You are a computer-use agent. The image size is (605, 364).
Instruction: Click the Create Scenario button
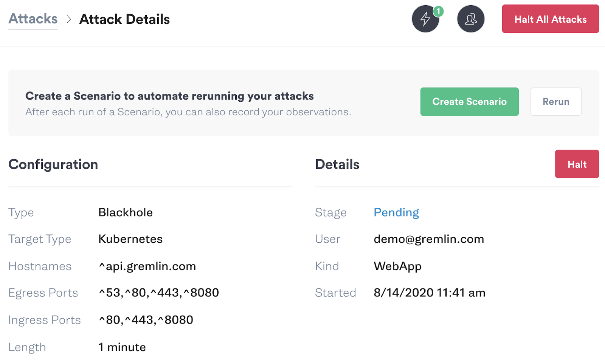tap(469, 102)
